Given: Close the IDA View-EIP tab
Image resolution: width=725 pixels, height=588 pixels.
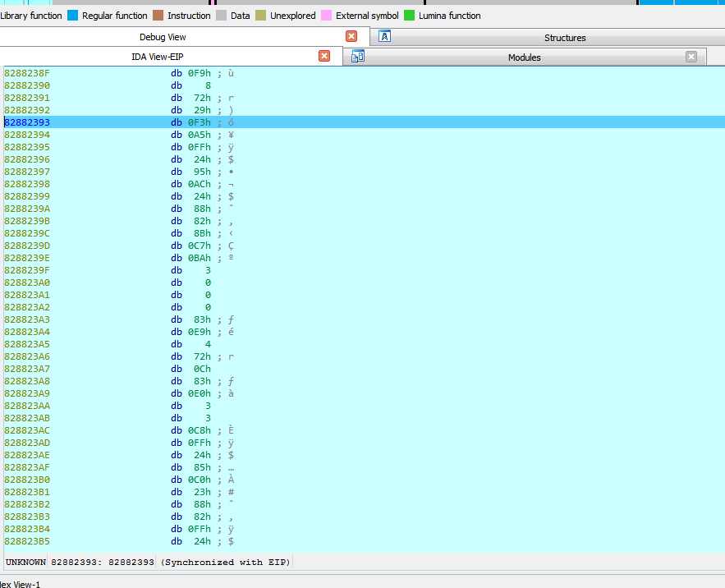Looking at the screenshot, I should tap(324, 57).
